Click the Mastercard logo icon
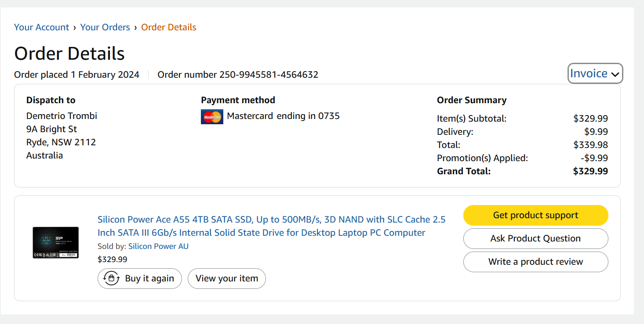This screenshot has width=644, height=324. click(x=212, y=117)
